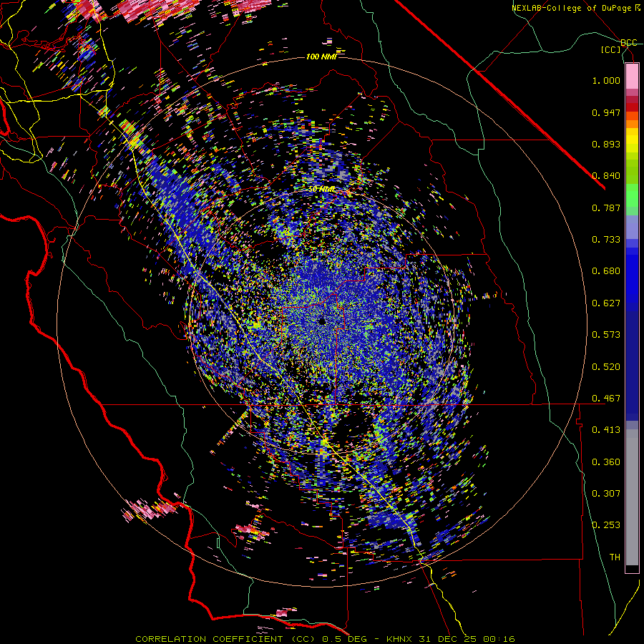Click the NEXRAD radar logo next to DuPage
Viewport: 644px width, 644px height.
[638, 8]
